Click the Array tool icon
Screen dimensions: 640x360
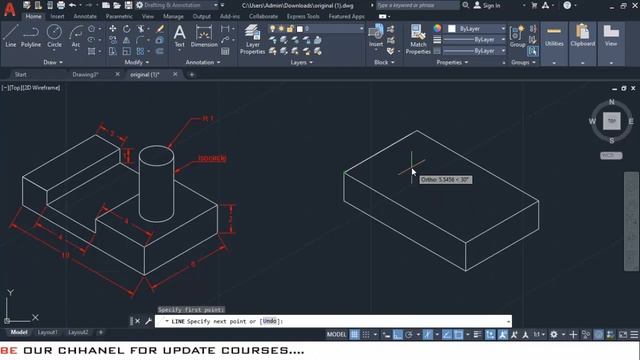coord(140,51)
